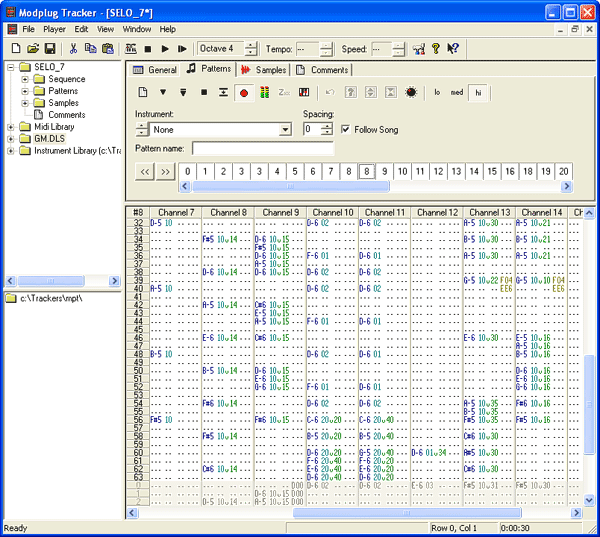Expand the Midi Library tree node
The image size is (600, 537).
tap(11, 127)
